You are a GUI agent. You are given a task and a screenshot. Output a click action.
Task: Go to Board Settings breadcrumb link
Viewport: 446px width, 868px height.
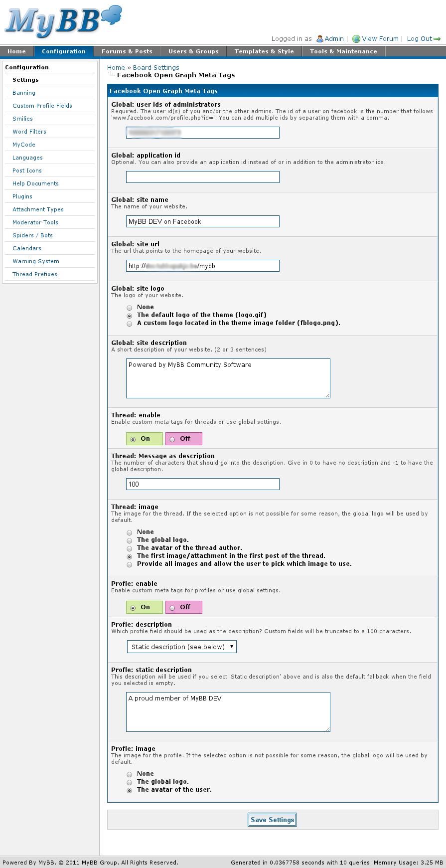click(x=156, y=68)
